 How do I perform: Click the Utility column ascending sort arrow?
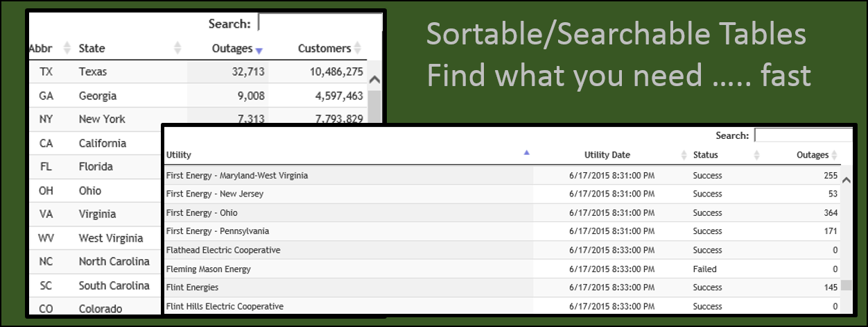[x=526, y=153]
